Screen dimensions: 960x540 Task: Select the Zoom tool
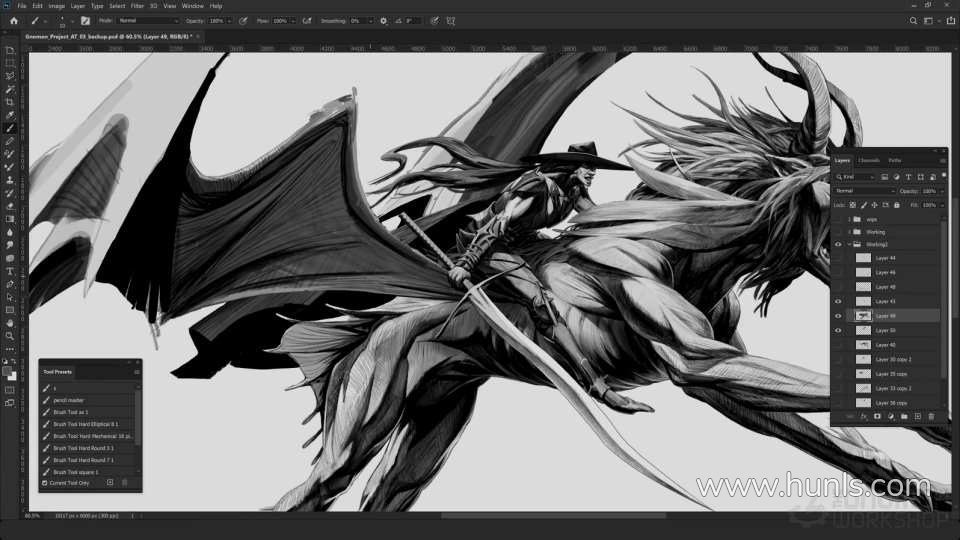tap(10, 336)
